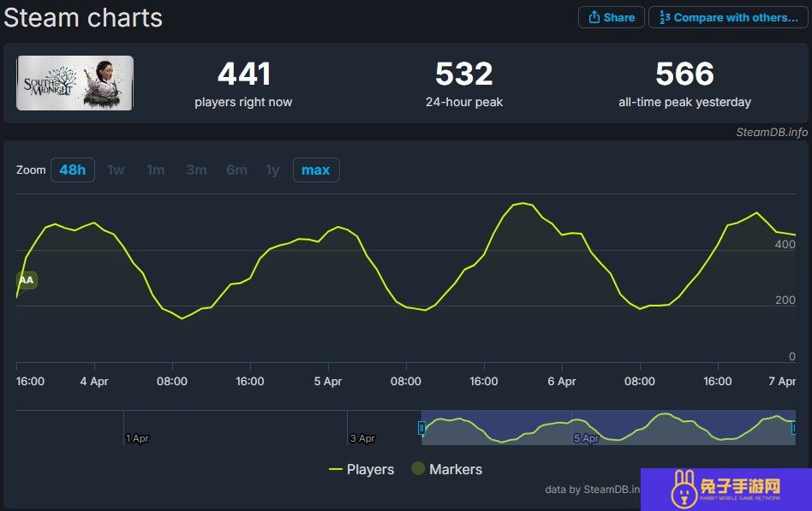Toggle the Markers legend series
The image size is (812, 511).
coord(447,469)
